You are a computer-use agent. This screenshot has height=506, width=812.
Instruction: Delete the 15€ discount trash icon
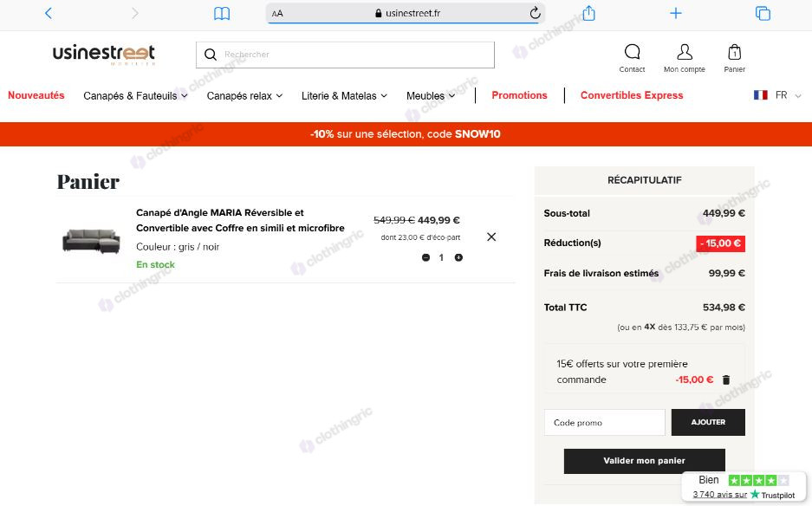(726, 379)
